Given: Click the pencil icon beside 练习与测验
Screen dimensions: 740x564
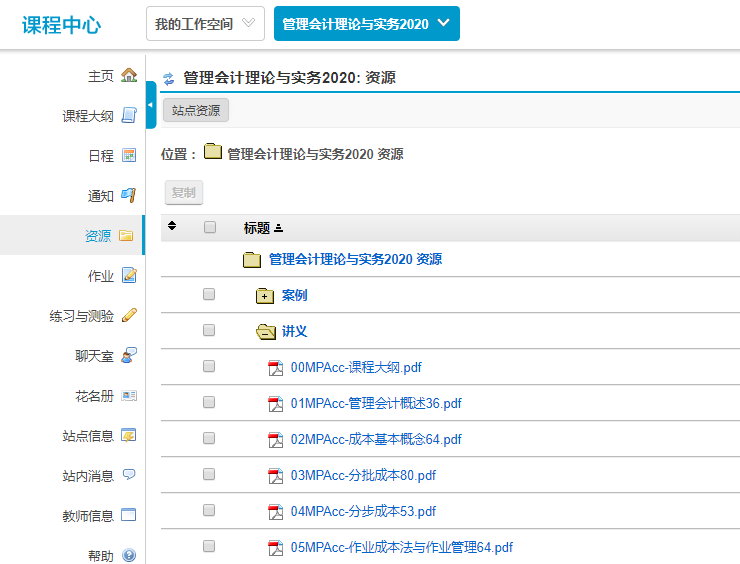Looking at the screenshot, I should coord(128,316).
